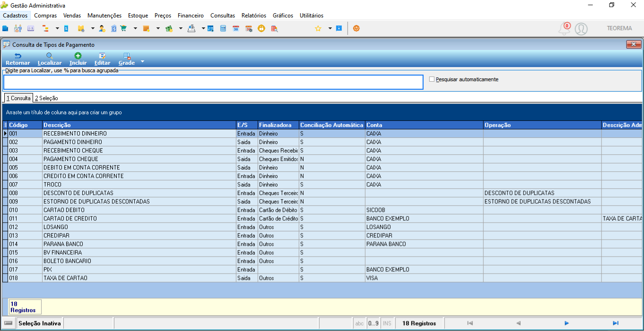Click the Retornar toolbar button

click(x=17, y=59)
